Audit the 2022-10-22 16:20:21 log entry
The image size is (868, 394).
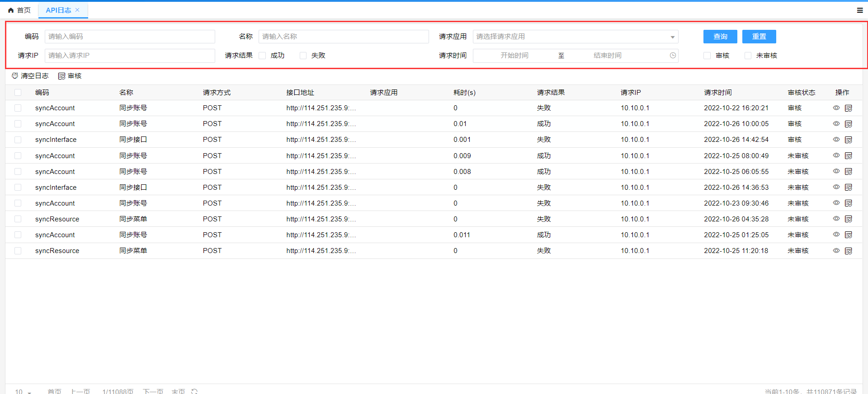click(x=849, y=108)
